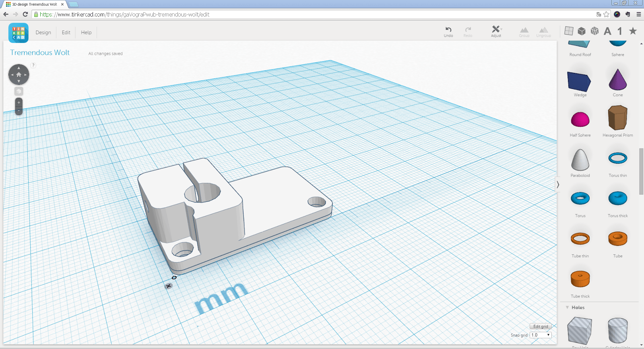
Task: Close the Tinkercad browser tab
Action: 62,4
